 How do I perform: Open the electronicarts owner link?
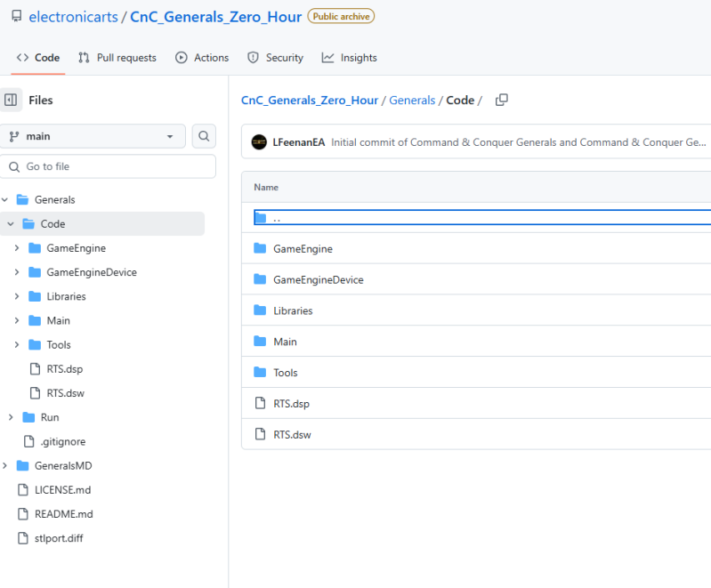click(73, 17)
